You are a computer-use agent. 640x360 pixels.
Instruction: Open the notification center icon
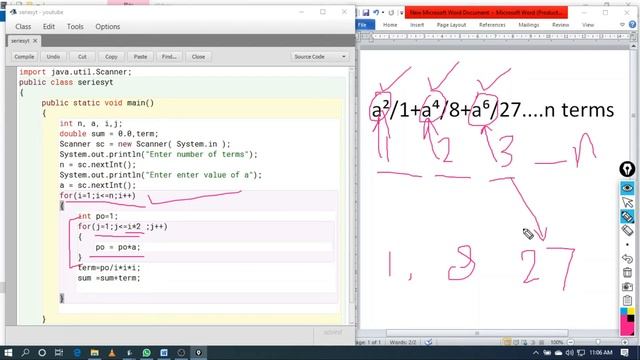tap(624, 353)
